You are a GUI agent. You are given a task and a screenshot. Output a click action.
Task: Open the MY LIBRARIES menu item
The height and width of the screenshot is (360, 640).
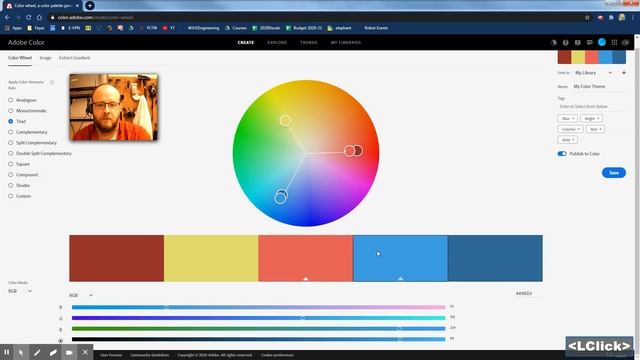pyautogui.click(x=346, y=42)
